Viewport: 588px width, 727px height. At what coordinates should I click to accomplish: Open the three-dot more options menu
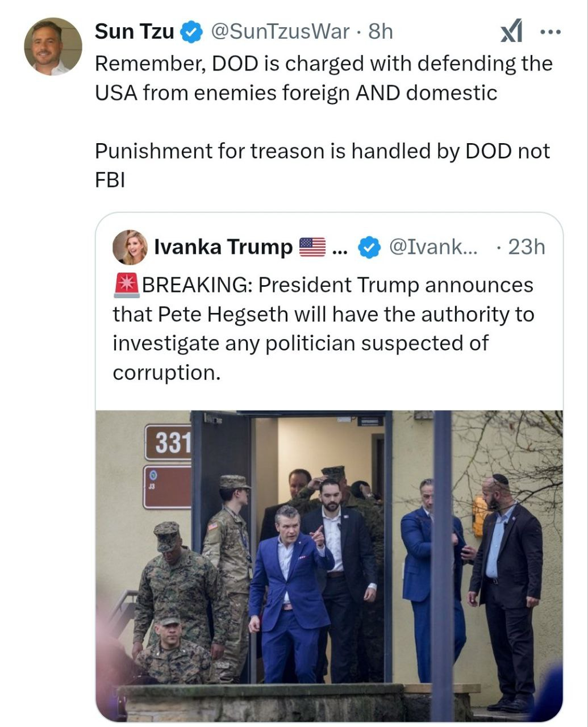pos(550,32)
